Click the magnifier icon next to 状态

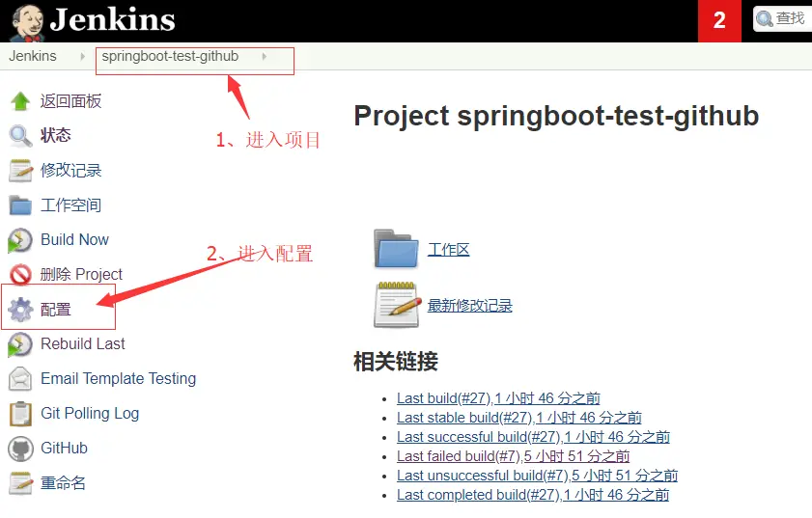(x=20, y=136)
